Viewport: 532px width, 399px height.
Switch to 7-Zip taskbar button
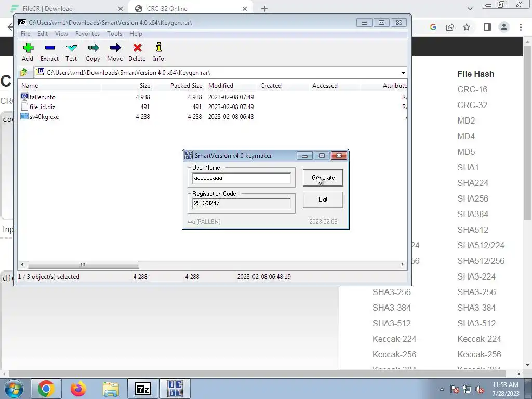(143, 389)
